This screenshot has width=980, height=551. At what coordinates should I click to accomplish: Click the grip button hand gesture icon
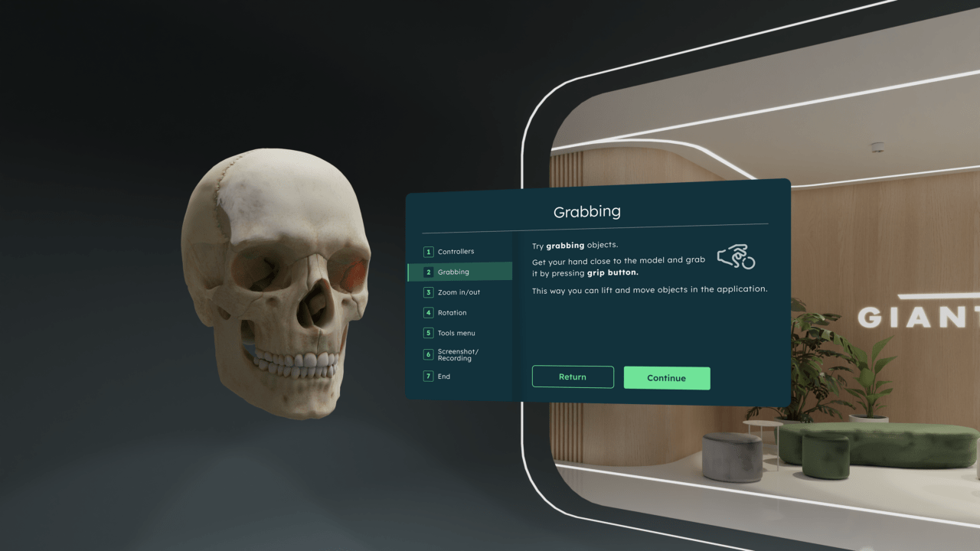pos(736,258)
